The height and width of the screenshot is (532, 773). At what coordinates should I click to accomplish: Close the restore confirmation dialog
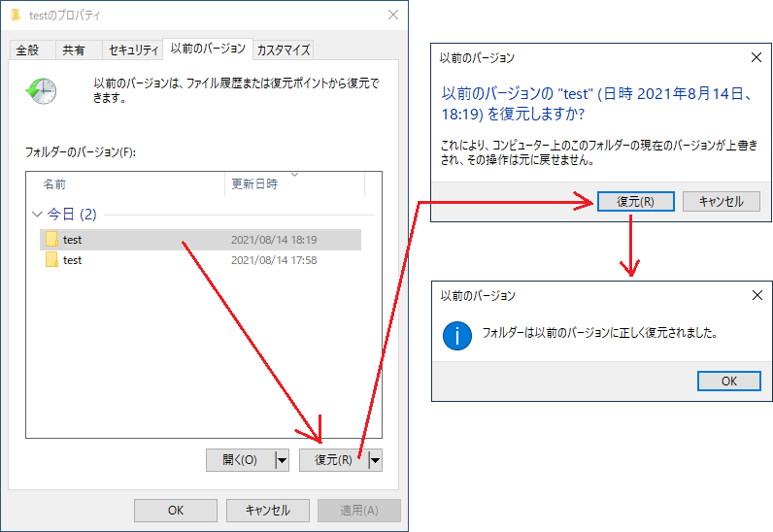[x=756, y=57]
